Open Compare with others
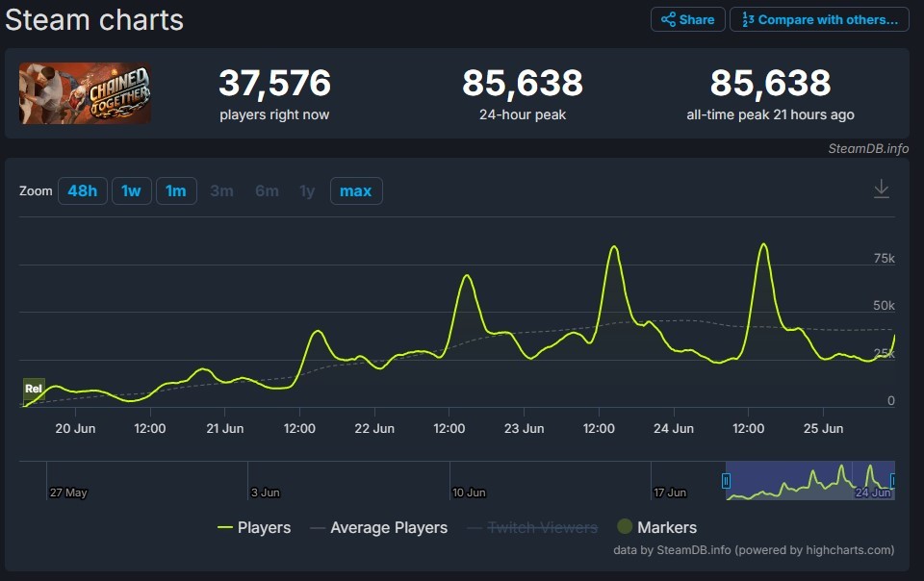This screenshot has width=924, height=581. point(819,19)
